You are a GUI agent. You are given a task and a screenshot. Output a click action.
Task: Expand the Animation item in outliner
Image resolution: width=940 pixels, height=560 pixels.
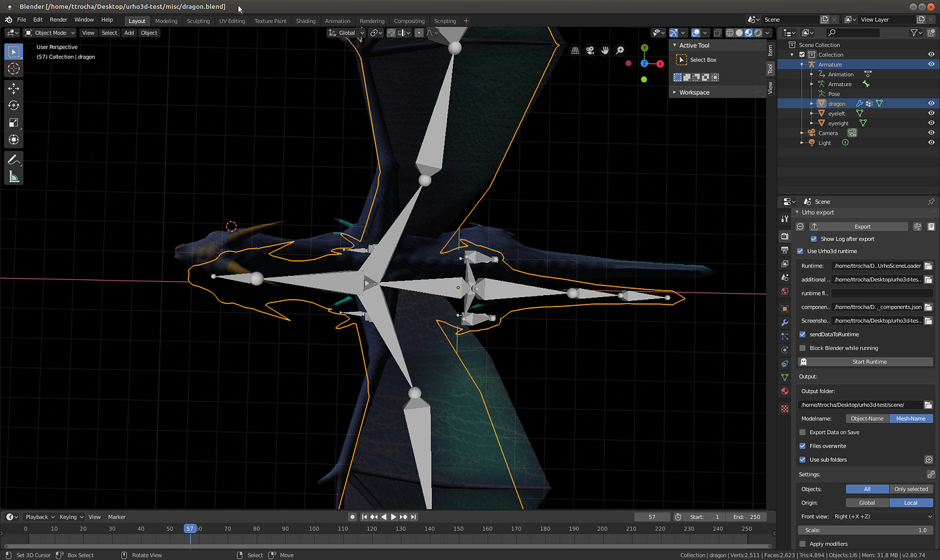click(812, 74)
